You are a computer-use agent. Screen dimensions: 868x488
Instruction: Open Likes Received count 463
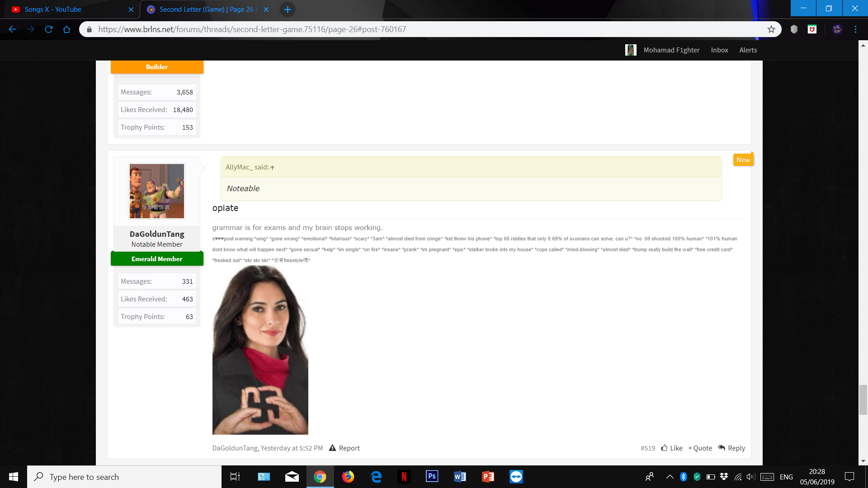point(187,299)
